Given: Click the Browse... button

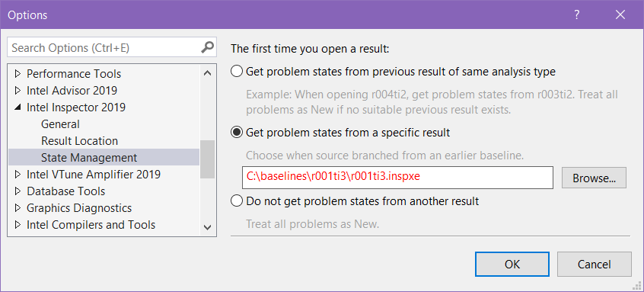Looking at the screenshot, I should [x=594, y=178].
